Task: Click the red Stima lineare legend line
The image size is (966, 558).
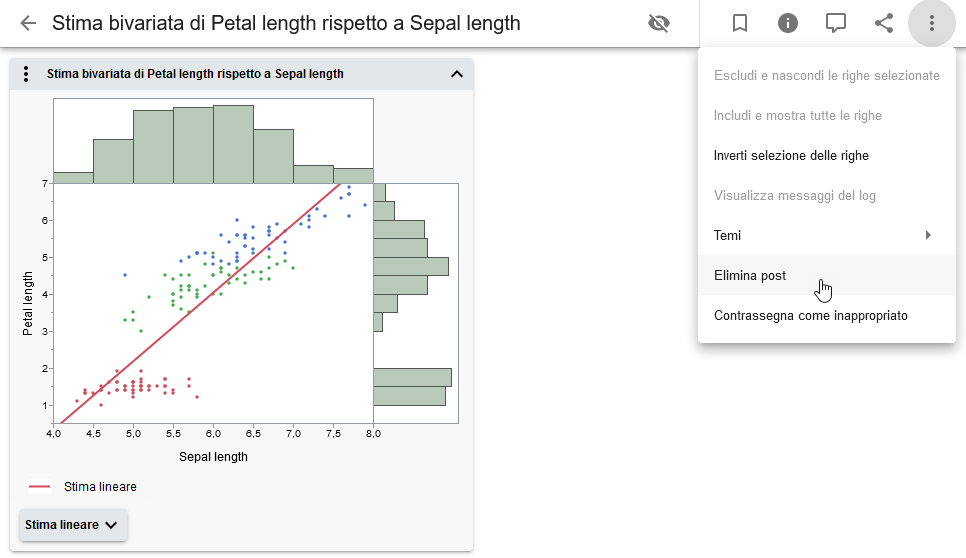Action: point(40,487)
